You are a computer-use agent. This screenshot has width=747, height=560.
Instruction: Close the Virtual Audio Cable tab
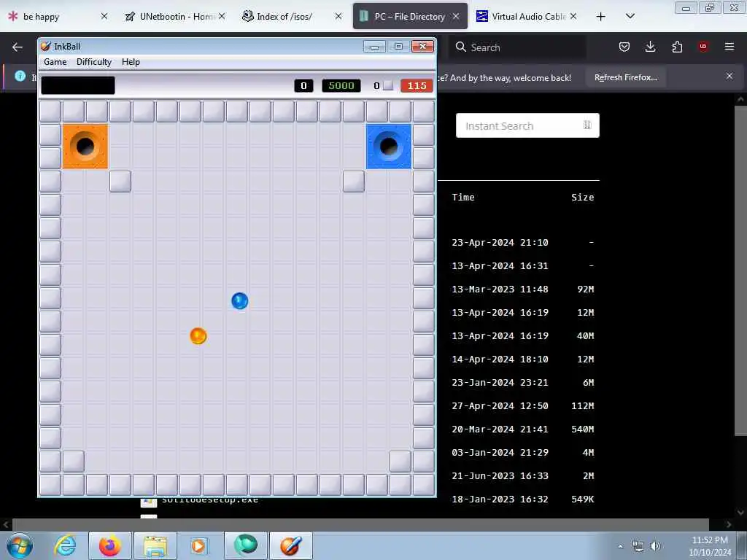pos(573,17)
